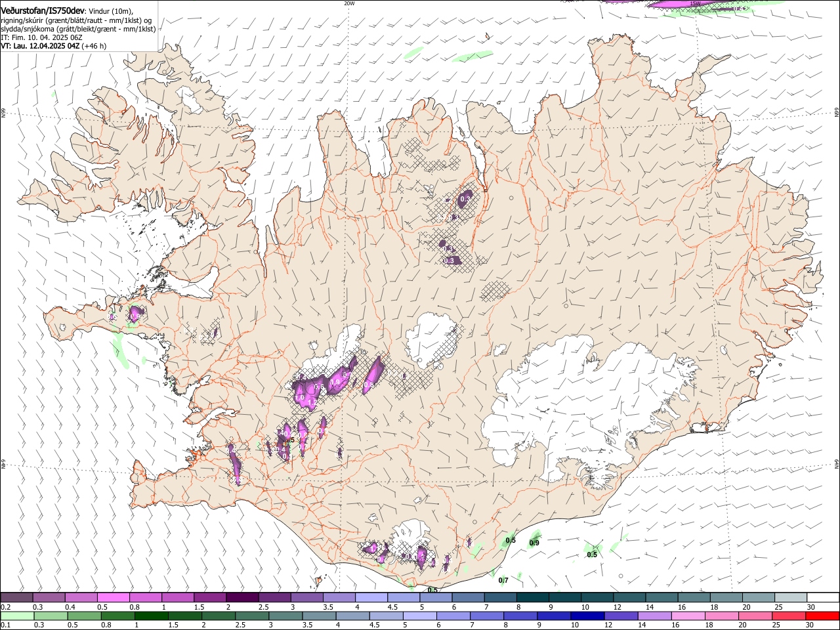Select the violet lower swatch labeled 12
The height and width of the screenshot is (630, 840).
point(621,616)
